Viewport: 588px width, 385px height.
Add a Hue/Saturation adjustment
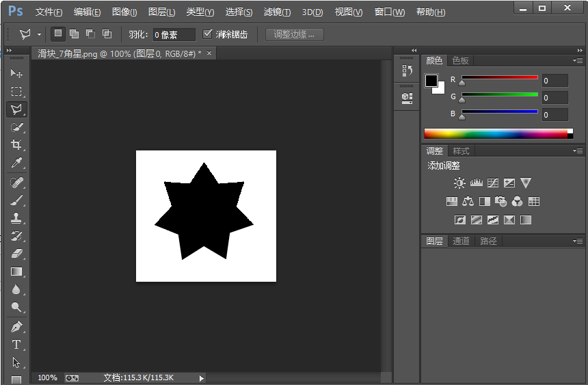[x=451, y=202]
